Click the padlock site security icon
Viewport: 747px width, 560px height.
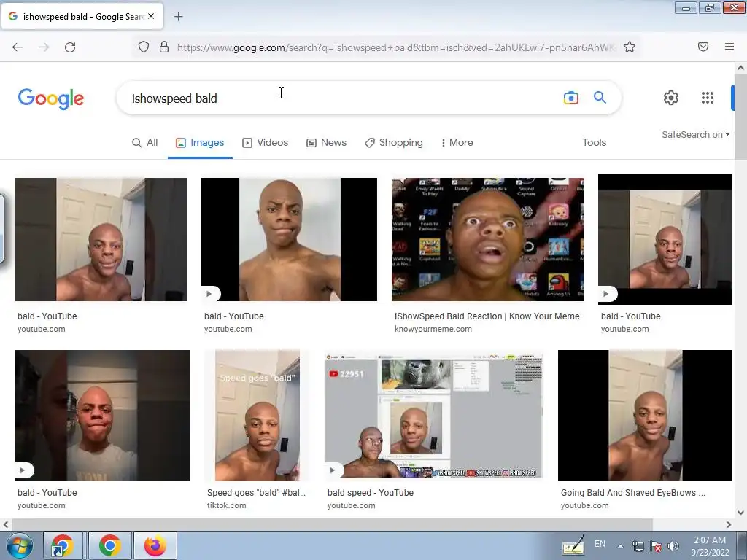point(164,47)
